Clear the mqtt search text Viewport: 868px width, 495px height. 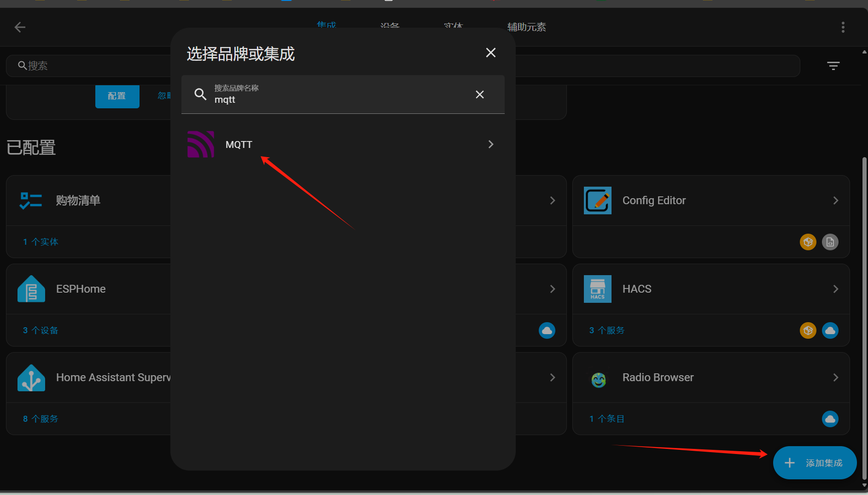point(480,94)
